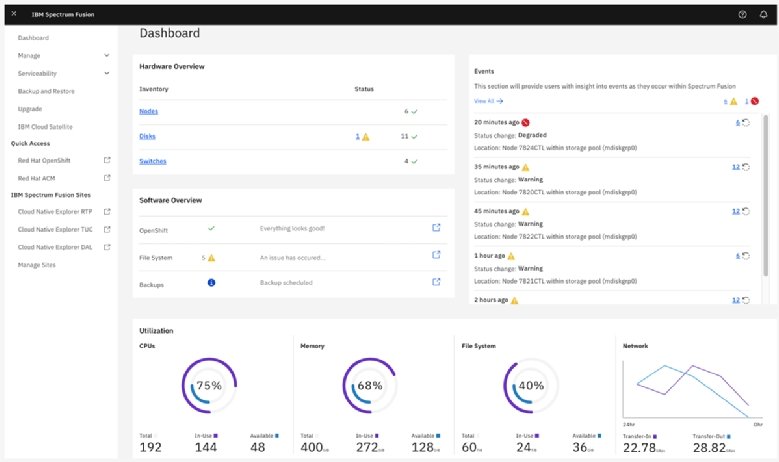
Task: Select Red Hat OpenShift quick access item
Action: (x=44, y=160)
